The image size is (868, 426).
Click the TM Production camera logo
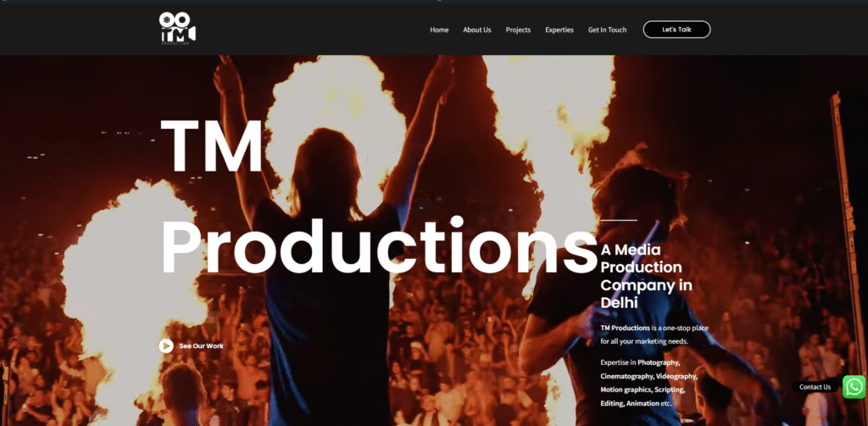[177, 28]
